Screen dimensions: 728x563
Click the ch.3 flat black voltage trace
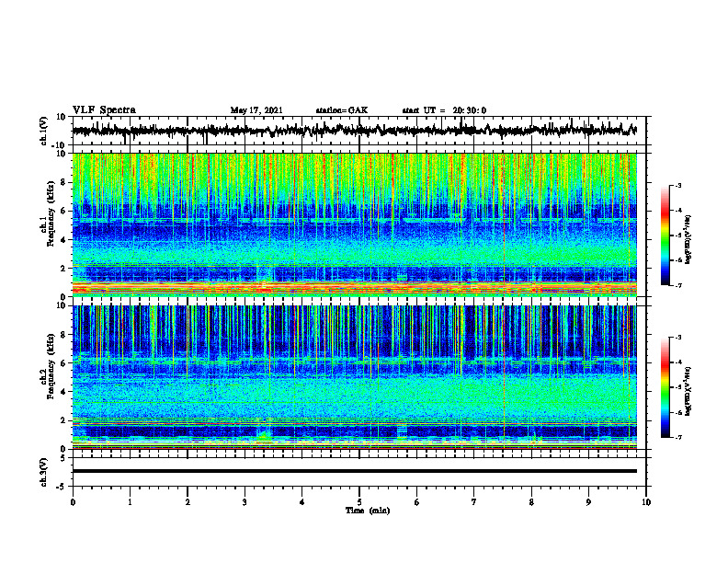[x=355, y=471]
